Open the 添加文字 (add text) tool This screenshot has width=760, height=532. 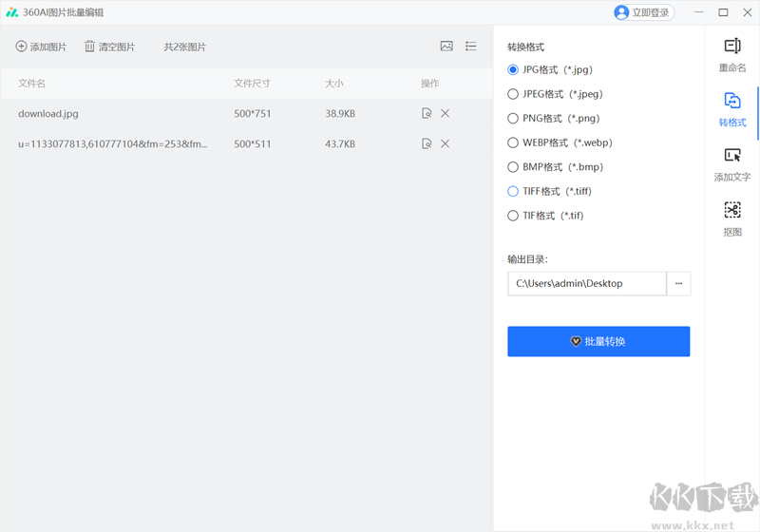tap(731, 163)
